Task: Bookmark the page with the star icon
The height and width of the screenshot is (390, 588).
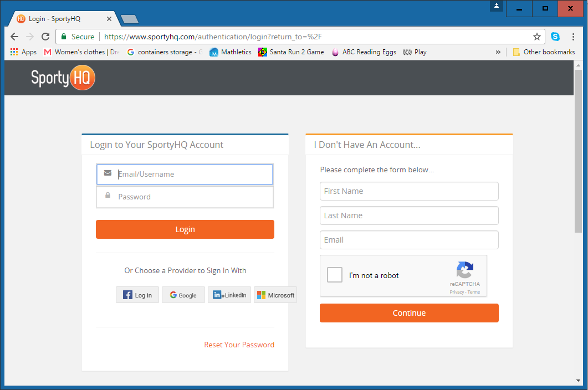Action: 536,36
